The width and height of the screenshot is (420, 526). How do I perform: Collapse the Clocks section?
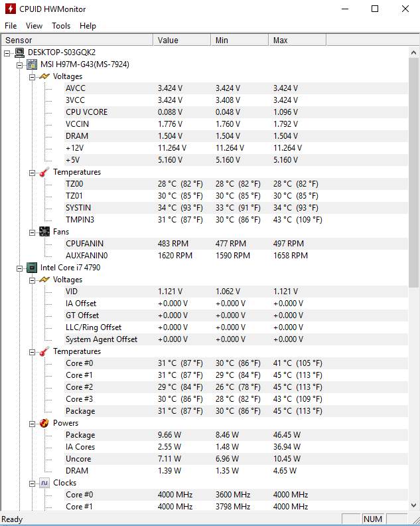point(32,483)
